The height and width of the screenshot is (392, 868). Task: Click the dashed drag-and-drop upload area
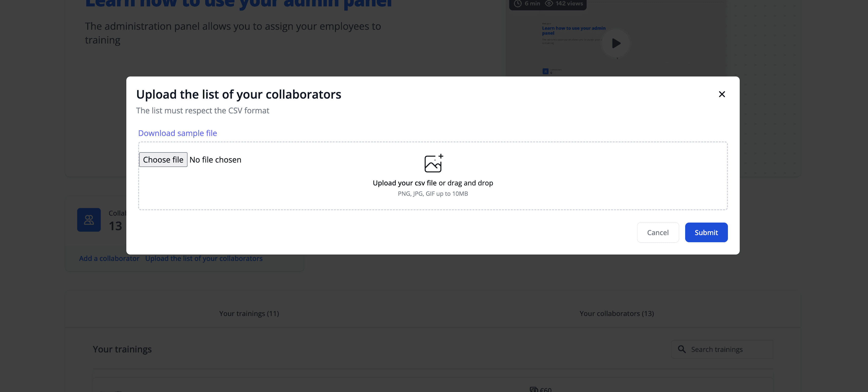433,189
